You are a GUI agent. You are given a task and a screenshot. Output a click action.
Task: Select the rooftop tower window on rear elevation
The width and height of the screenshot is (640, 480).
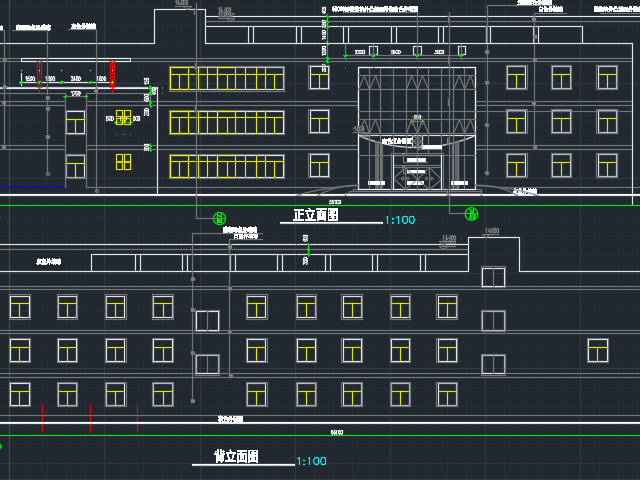point(493,276)
